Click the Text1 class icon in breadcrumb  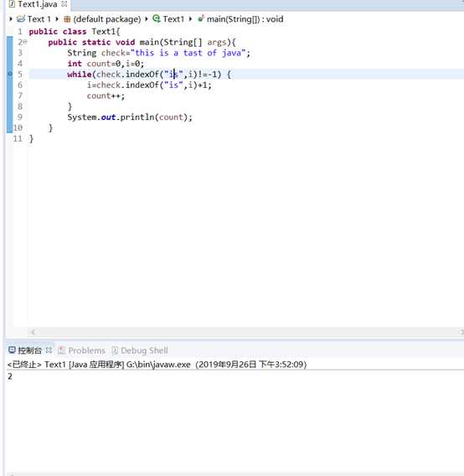point(157,18)
